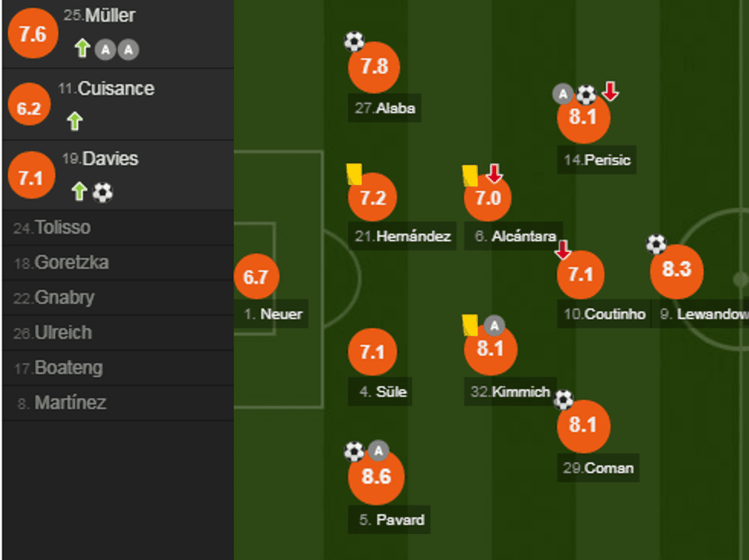The width and height of the screenshot is (749, 560).
Task: Click the yellow card above Hernández's rating
Action: click(x=353, y=174)
